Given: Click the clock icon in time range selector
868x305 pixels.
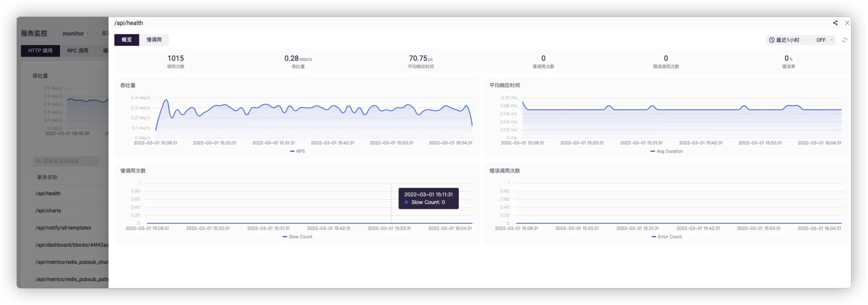Looking at the screenshot, I should tap(772, 40).
